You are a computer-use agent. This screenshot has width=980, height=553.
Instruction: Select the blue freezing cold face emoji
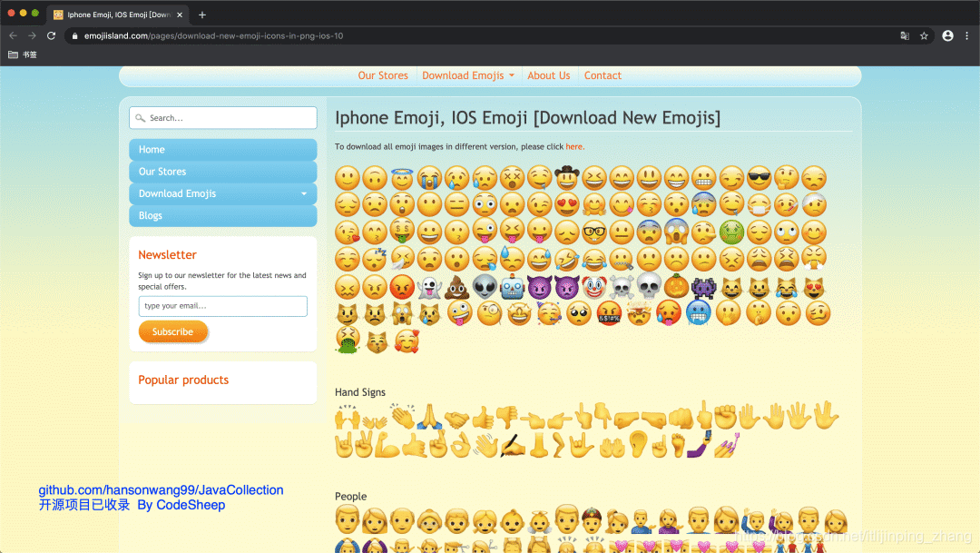698,312
